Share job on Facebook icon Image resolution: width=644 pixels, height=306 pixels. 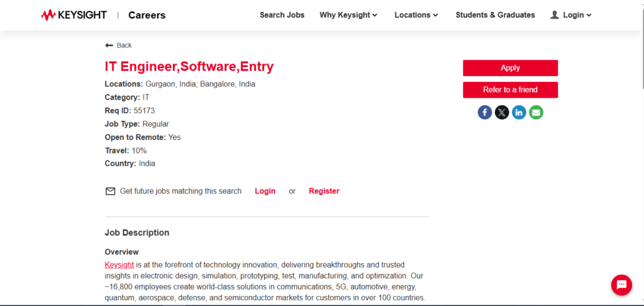[x=485, y=112]
